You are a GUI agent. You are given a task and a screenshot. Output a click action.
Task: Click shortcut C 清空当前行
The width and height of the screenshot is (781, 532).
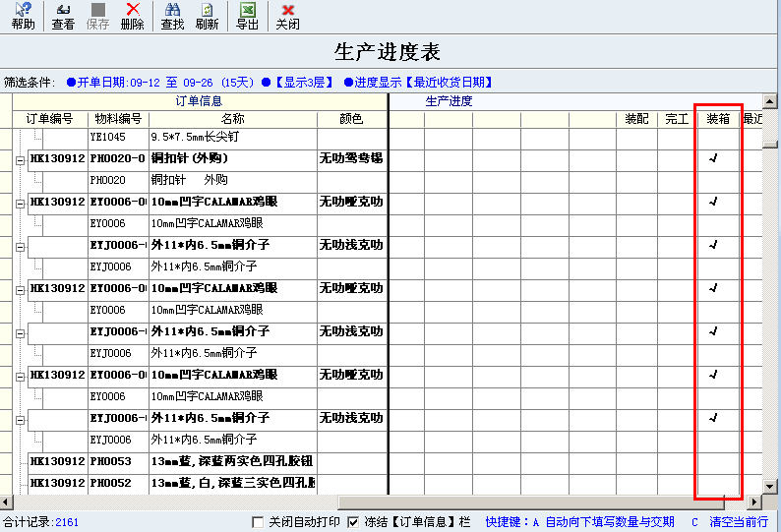pos(730,522)
